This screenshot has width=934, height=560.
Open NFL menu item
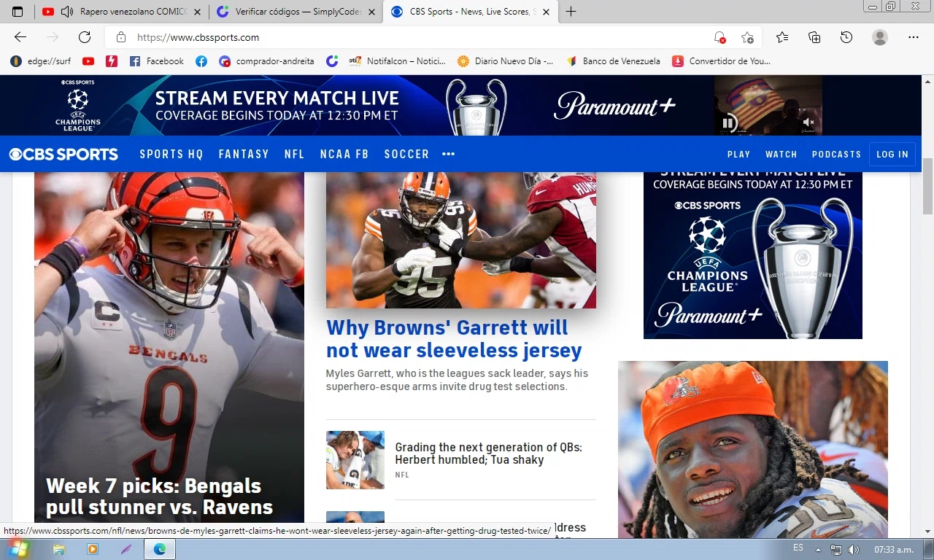tap(295, 154)
